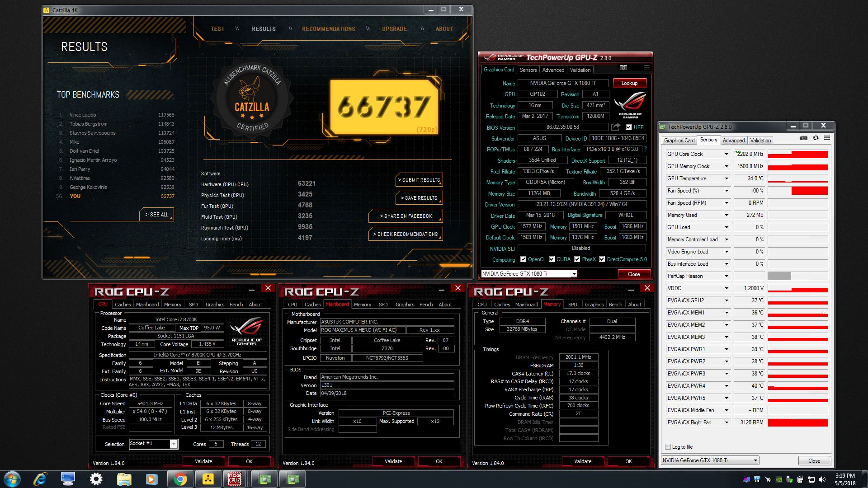Open the GPU selector dropdown in ROG GPU-Z

tap(574, 274)
